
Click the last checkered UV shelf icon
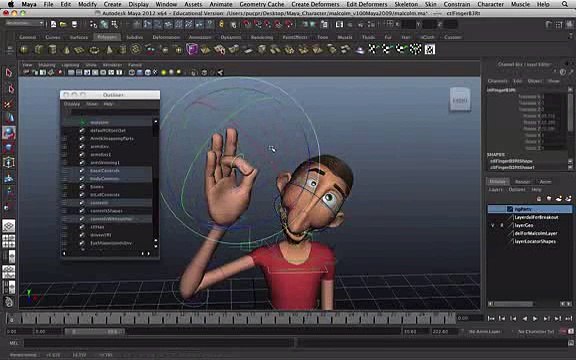point(430,49)
